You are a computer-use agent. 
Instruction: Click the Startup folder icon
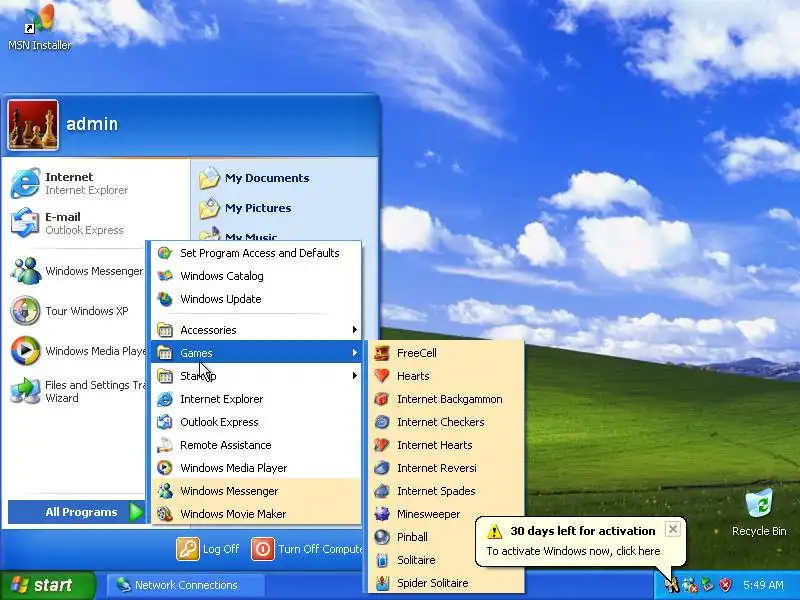click(165, 376)
